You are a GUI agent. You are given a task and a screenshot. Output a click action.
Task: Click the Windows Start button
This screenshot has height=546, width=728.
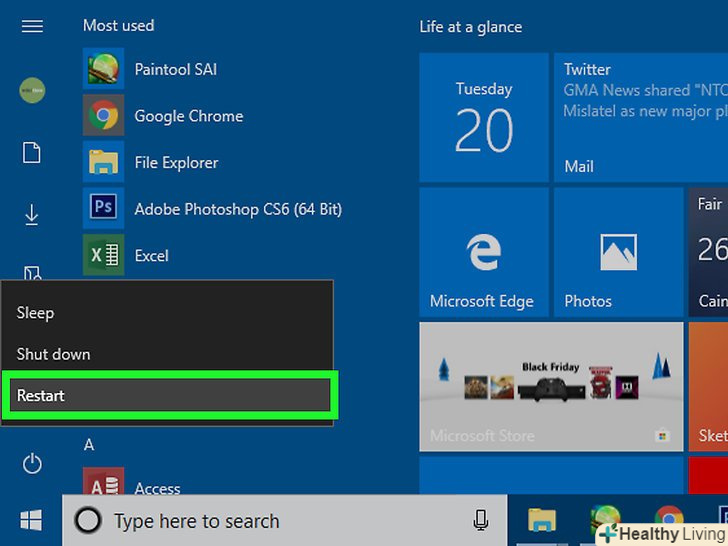(31, 520)
